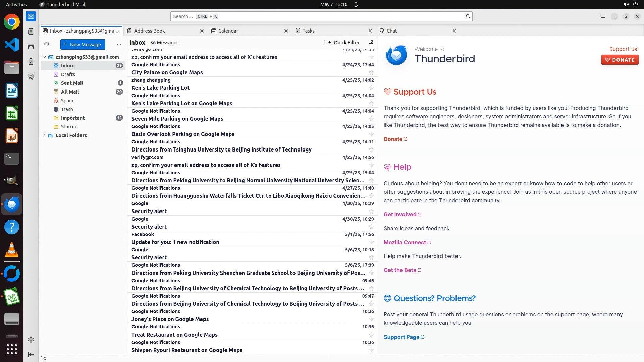Open the Support Page link
Image resolution: width=644 pixels, height=362 pixels.
point(401,337)
